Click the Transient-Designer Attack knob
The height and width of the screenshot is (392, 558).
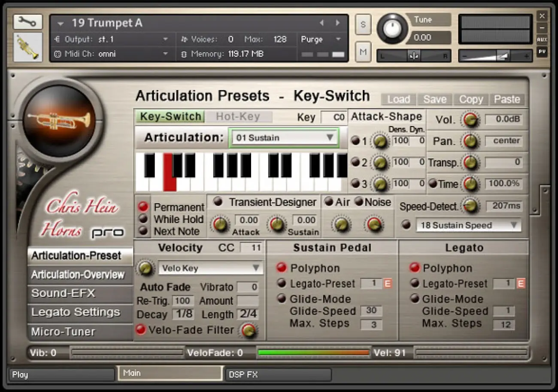coord(220,224)
